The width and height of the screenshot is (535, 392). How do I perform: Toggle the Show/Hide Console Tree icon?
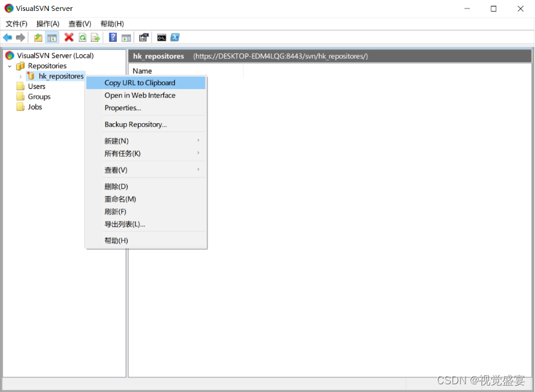pyautogui.click(x=52, y=37)
